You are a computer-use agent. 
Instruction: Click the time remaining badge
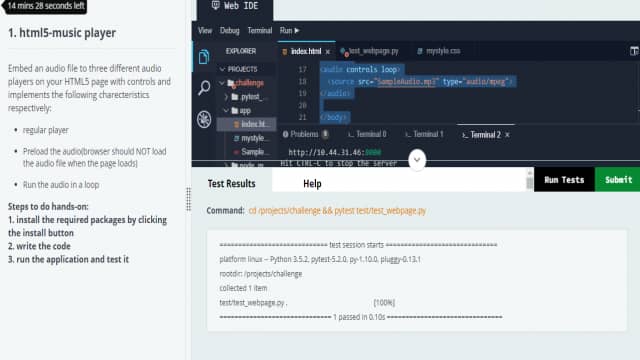[x=45, y=6]
